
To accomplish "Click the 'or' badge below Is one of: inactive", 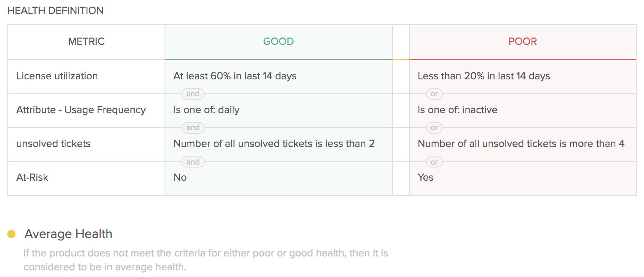I will [434, 127].
